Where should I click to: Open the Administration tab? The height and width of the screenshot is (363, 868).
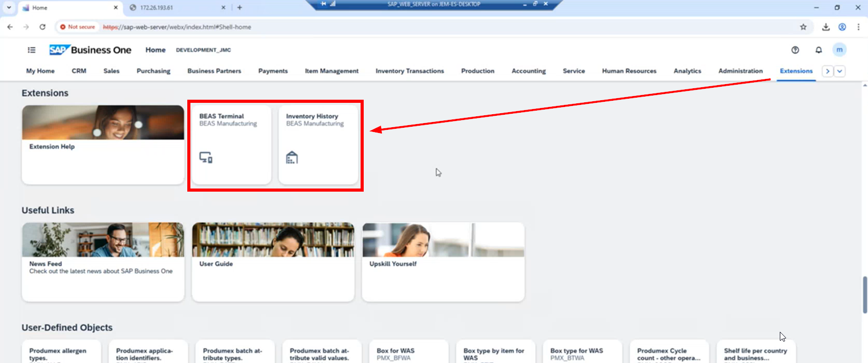pyautogui.click(x=740, y=71)
